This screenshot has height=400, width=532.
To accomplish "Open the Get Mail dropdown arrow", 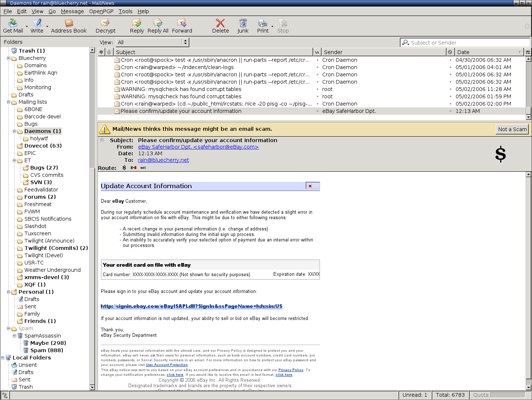I will coord(27,26).
